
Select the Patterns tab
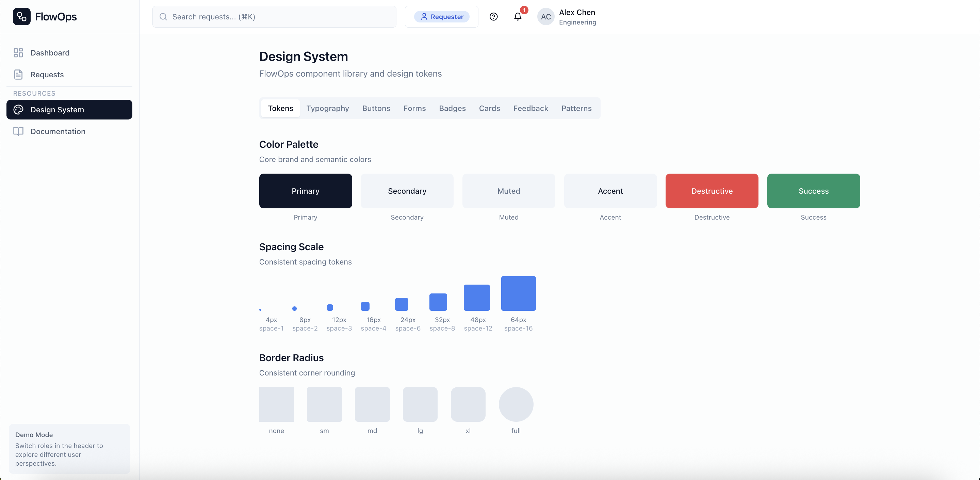click(x=576, y=109)
